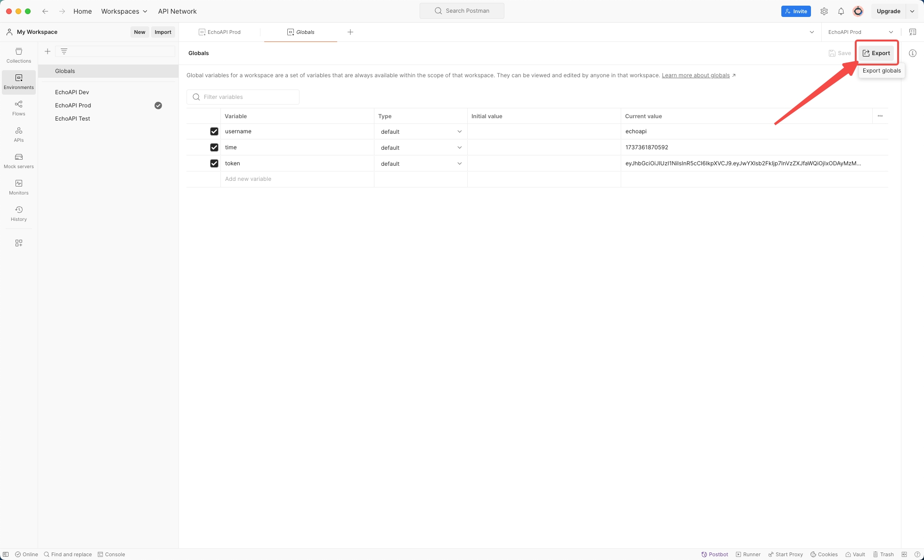Viewport: 924px width, 560px height.
Task: Switch to the Globals tab
Action: [x=300, y=32]
